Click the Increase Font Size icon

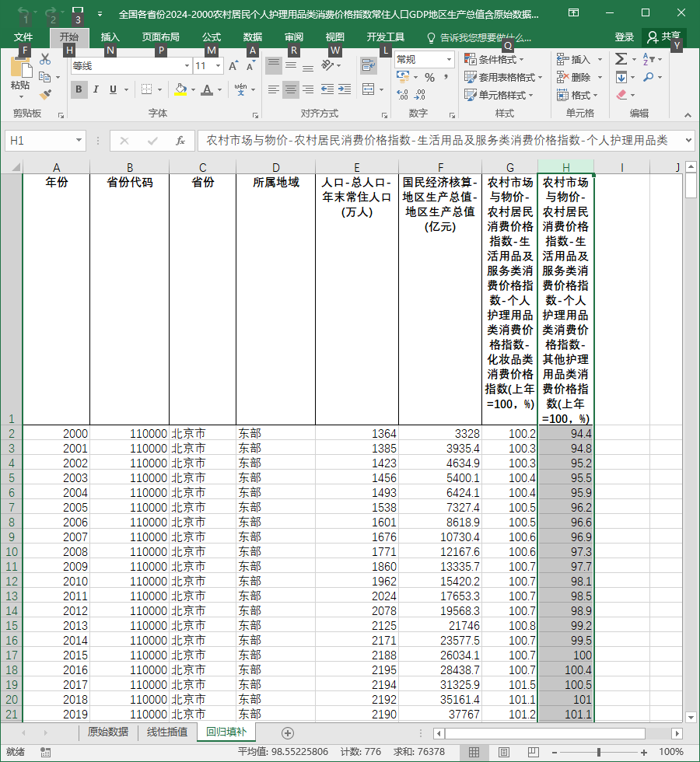point(233,66)
